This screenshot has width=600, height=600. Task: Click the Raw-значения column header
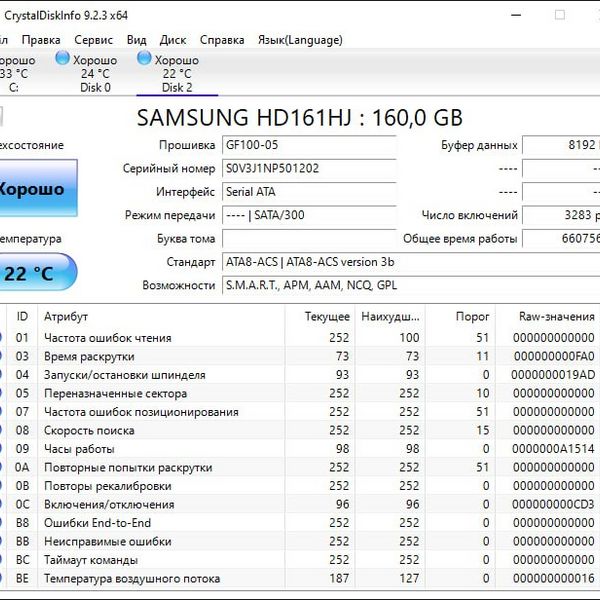(x=548, y=316)
